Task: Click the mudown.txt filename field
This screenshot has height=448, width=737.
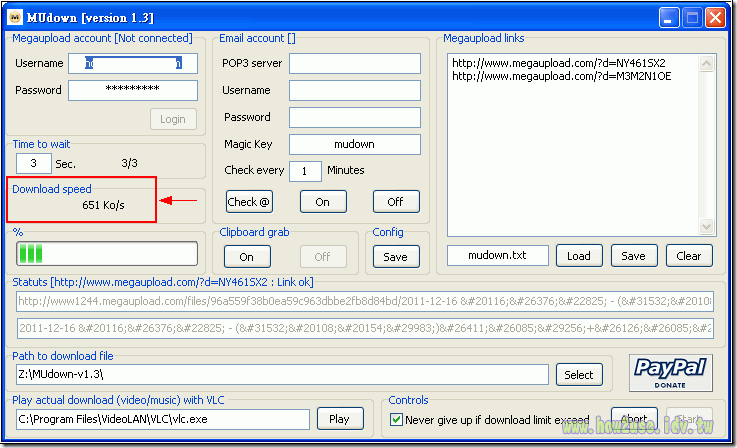Action: (x=498, y=255)
